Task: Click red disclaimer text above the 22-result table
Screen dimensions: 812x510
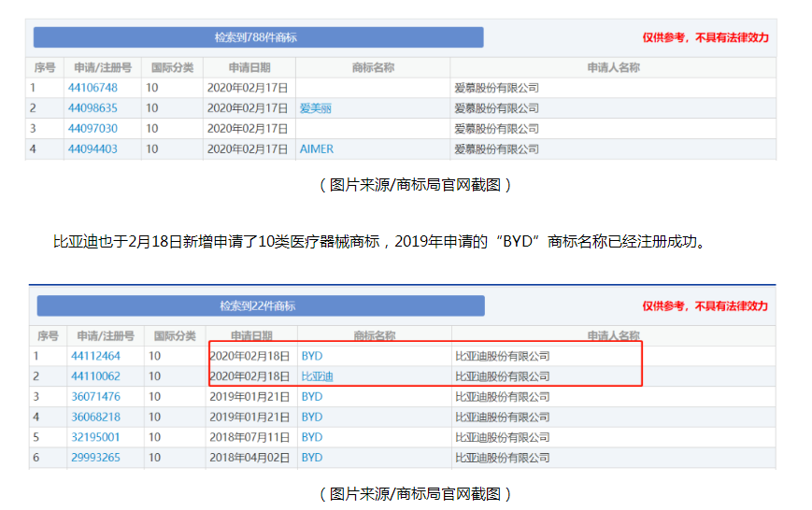Action: click(x=705, y=306)
